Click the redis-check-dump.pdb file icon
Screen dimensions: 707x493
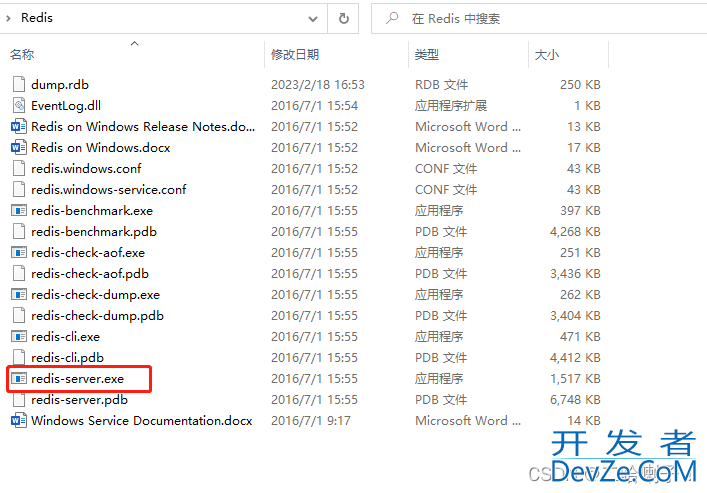click(19, 315)
